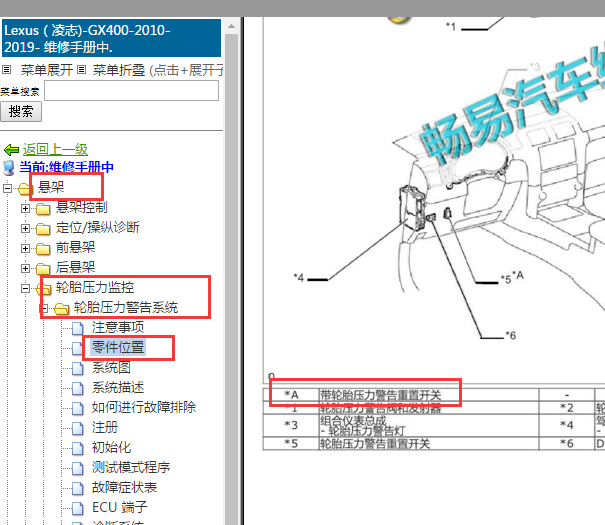This screenshot has height=525, width=605.
Task: Select the 后悬架 tree item
Action: tap(75, 267)
